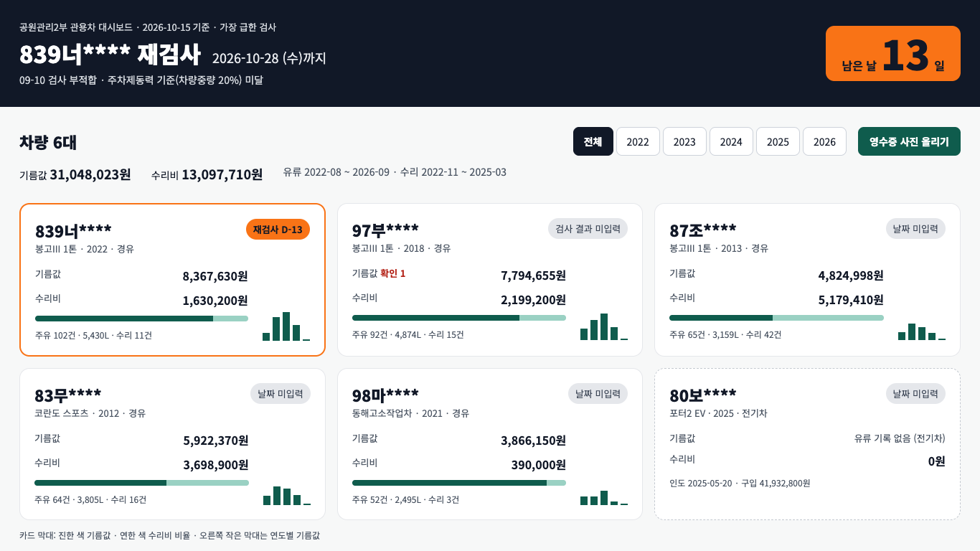
Task: Open the 83무**** vehicle card title
Action: (68, 395)
